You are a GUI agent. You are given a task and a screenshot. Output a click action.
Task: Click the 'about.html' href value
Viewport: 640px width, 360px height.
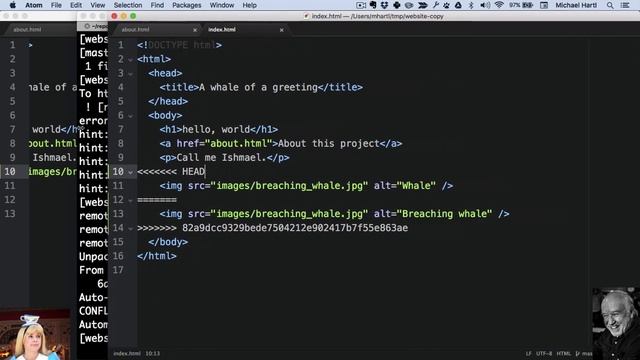[x=238, y=143]
